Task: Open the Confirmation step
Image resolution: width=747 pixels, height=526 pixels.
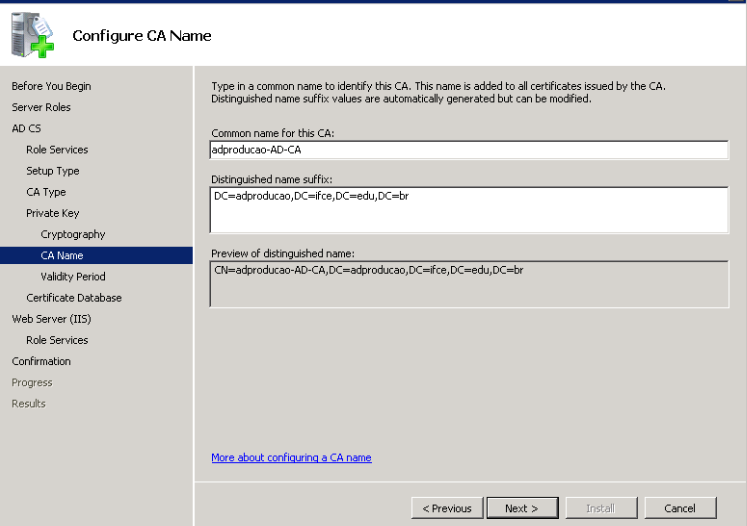Action: point(41,361)
